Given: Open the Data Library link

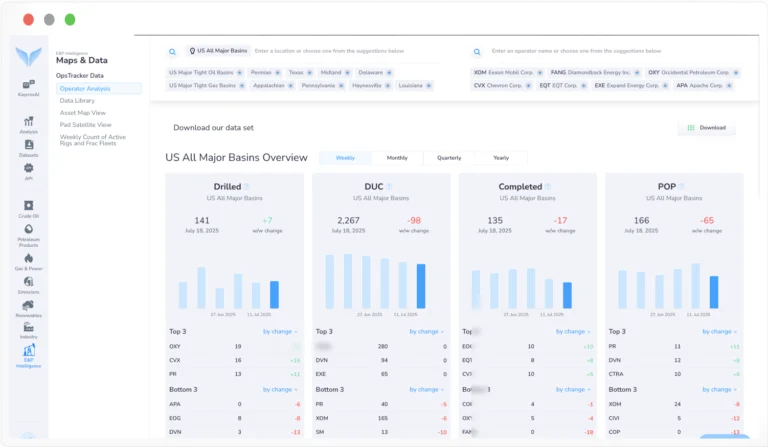Looking at the screenshot, I should tap(78, 101).
